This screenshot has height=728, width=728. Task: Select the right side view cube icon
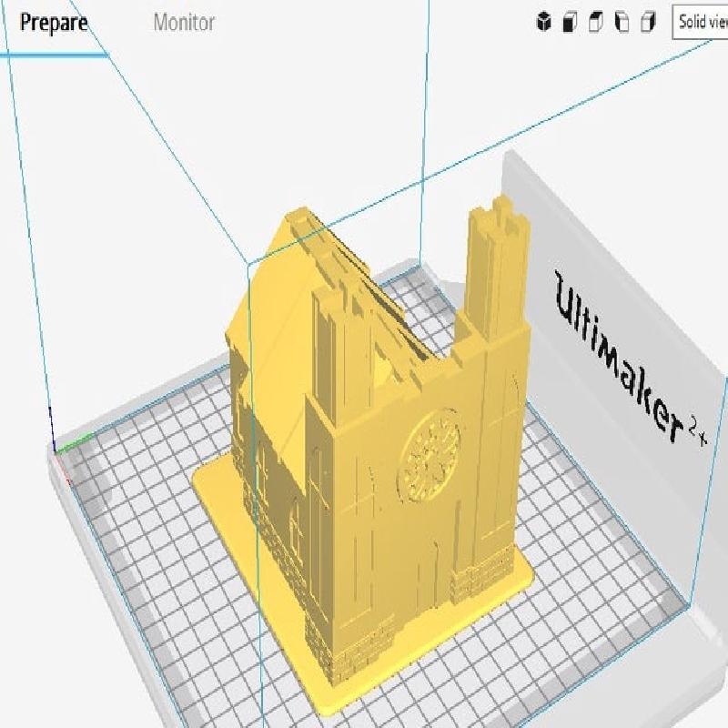tap(648, 23)
